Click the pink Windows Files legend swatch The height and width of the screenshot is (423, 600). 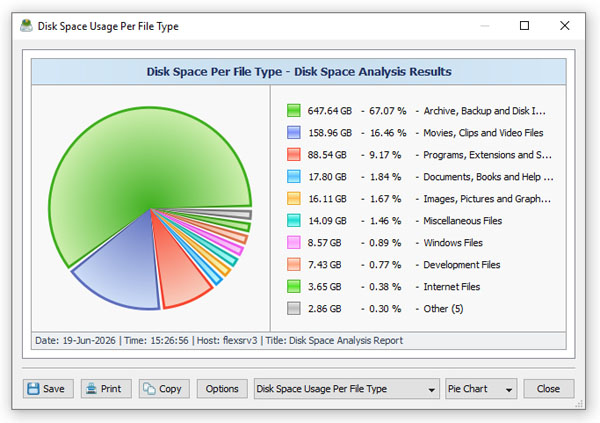point(293,243)
